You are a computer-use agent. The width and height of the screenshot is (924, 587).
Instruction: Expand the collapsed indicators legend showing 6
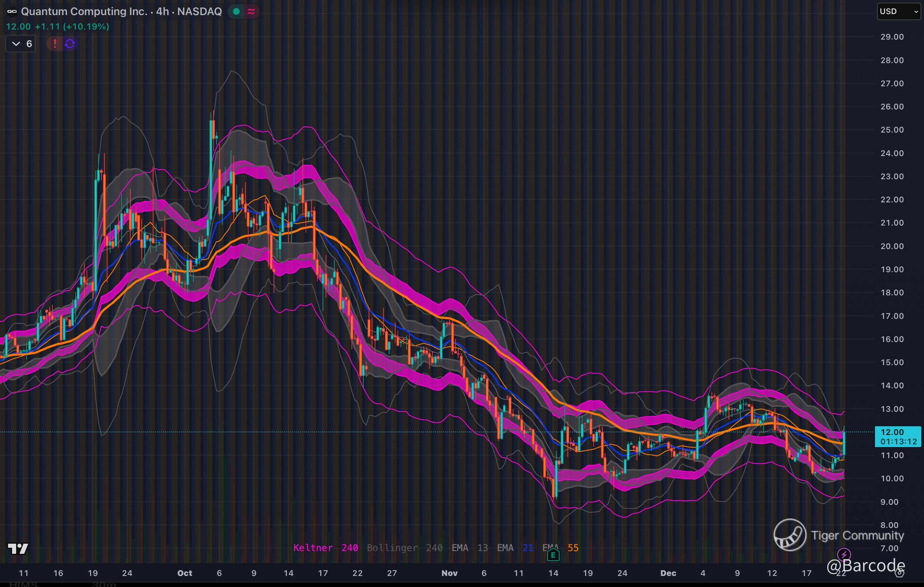21,44
